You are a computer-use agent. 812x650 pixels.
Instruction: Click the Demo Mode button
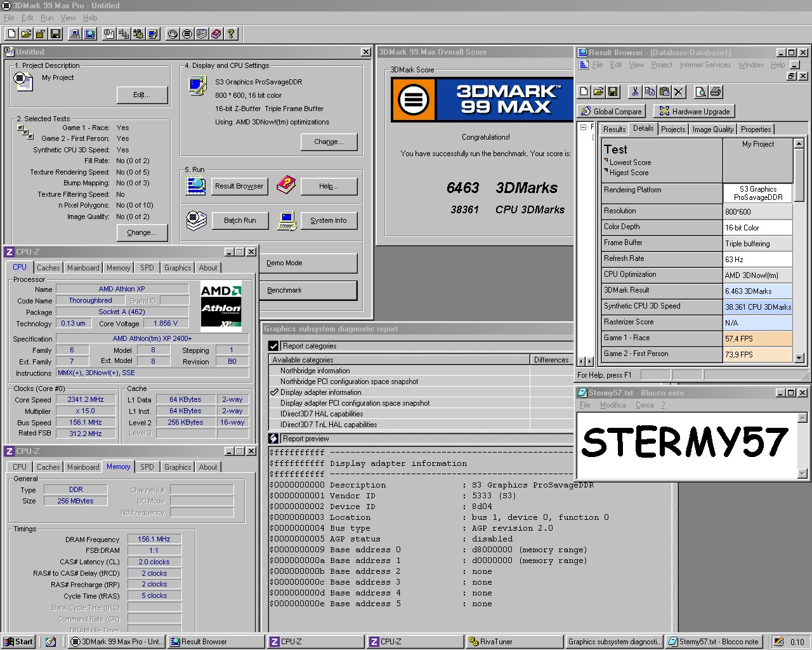[x=308, y=263]
